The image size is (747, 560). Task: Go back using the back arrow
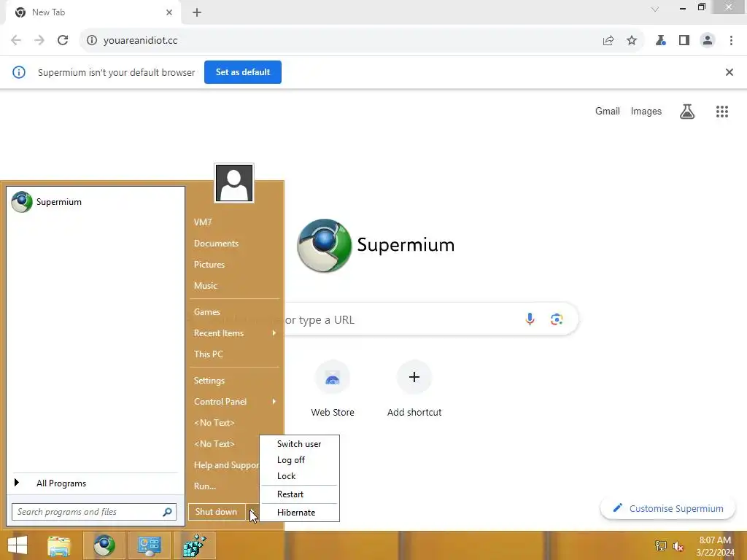[x=16, y=41]
